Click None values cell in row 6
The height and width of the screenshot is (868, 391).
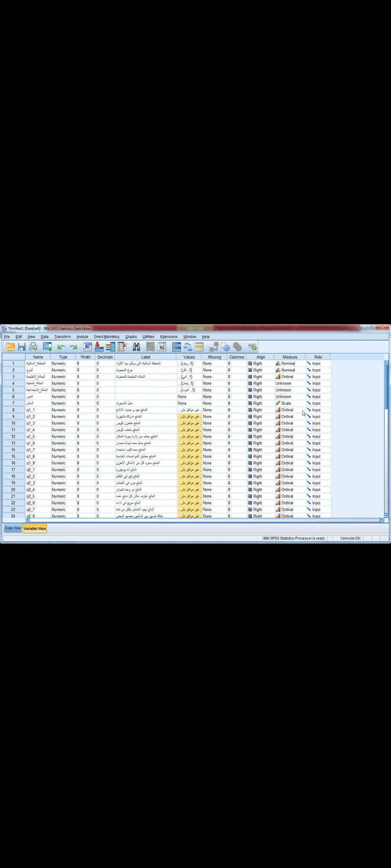coord(189,397)
